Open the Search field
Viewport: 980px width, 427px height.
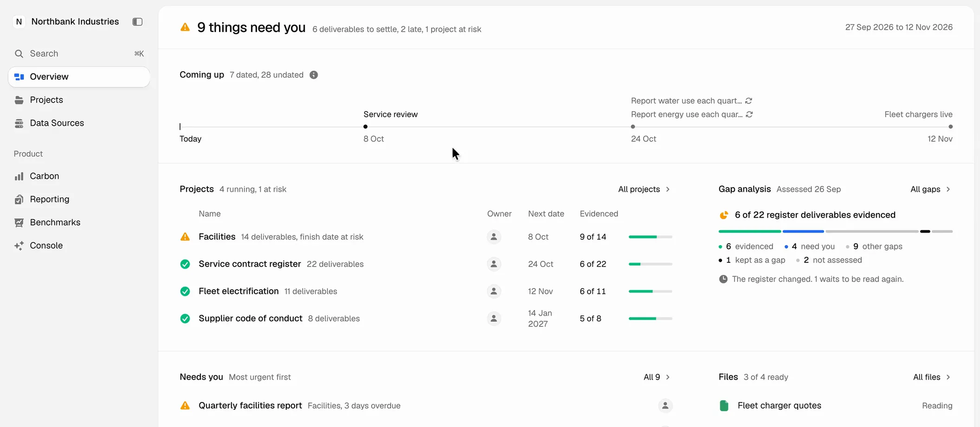79,53
